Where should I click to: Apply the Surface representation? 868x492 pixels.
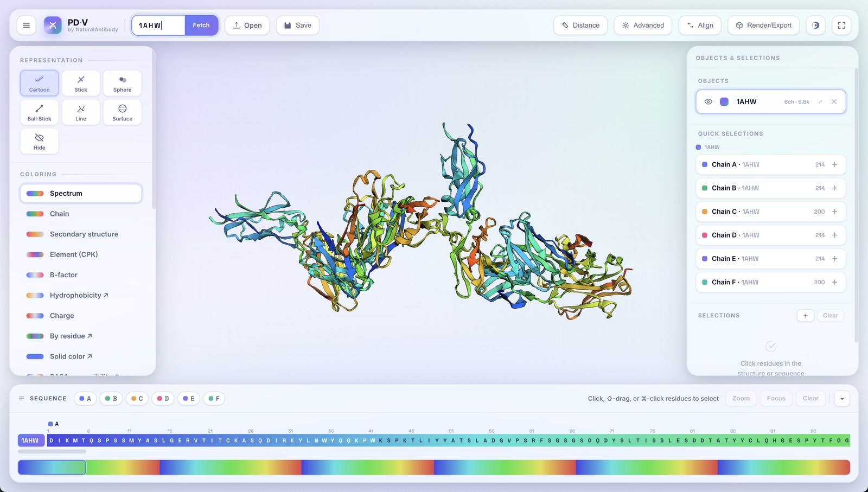pos(122,112)
